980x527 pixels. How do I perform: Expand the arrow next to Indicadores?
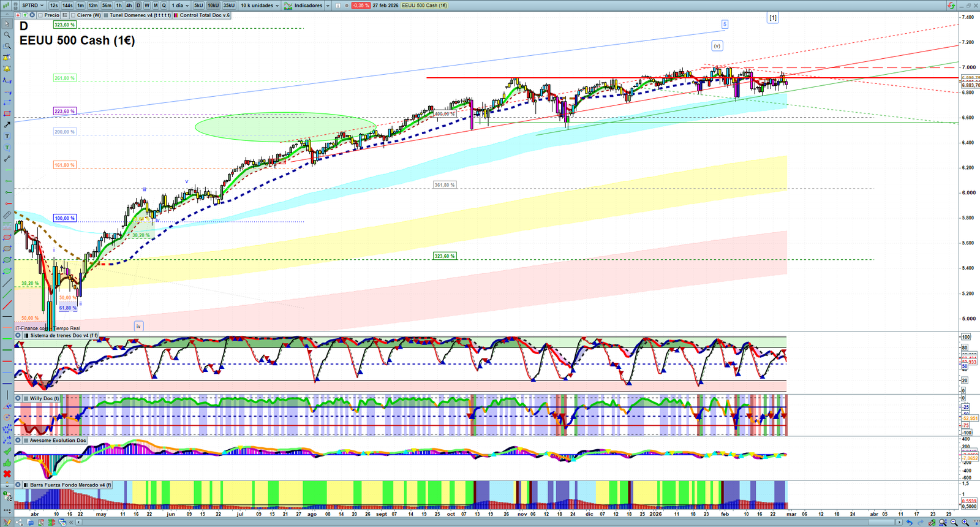pos(328,6)
